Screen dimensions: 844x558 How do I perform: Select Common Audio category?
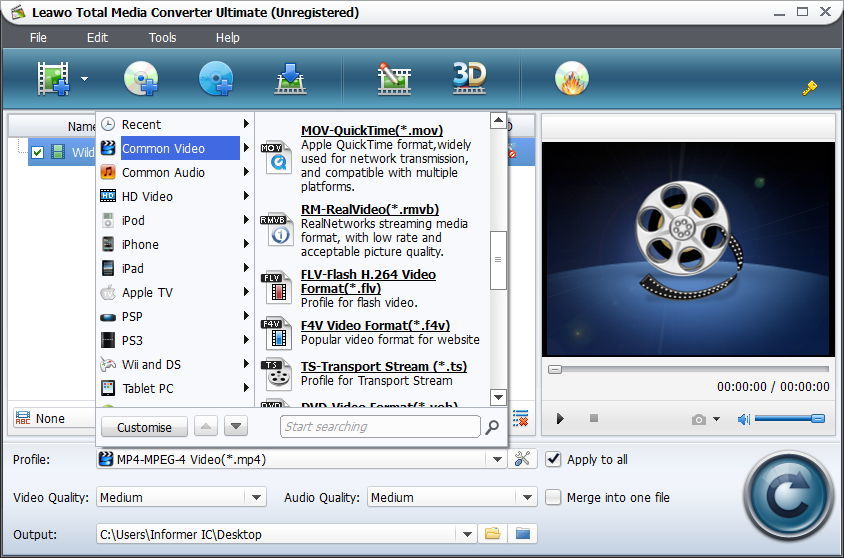pyautogui.click(x=175, y=172)
